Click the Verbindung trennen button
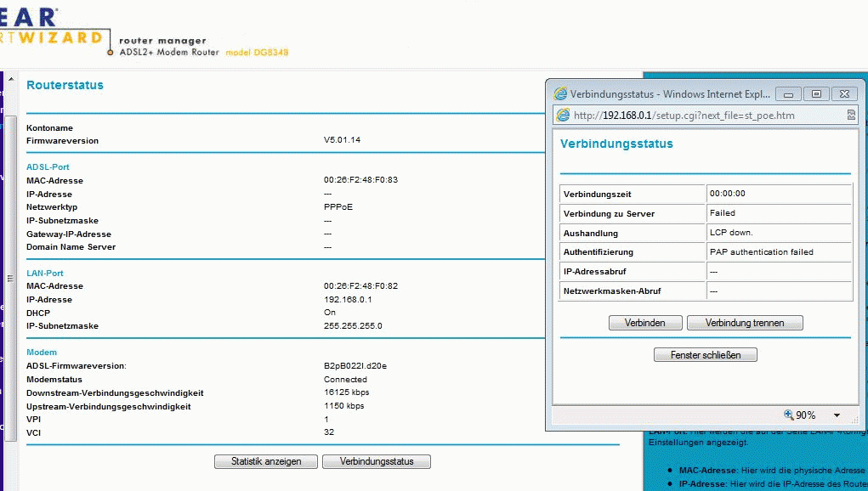Viewport: 868px width, 491px height. (x=745, y=323)
